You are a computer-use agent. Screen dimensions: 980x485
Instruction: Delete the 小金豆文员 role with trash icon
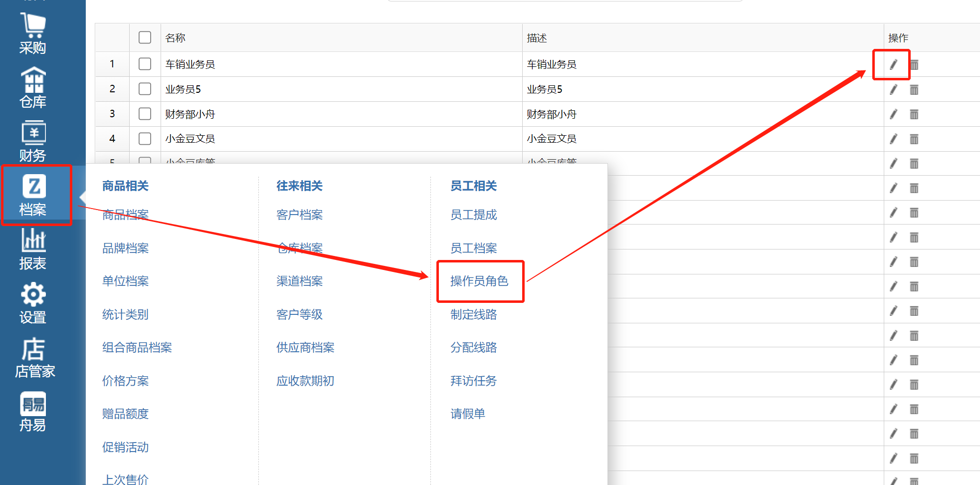[x=914, y=139]
